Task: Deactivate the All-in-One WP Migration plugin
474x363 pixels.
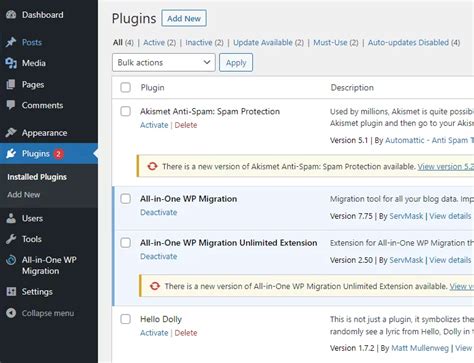Action: pyautogui.click(x=159, y=212)
